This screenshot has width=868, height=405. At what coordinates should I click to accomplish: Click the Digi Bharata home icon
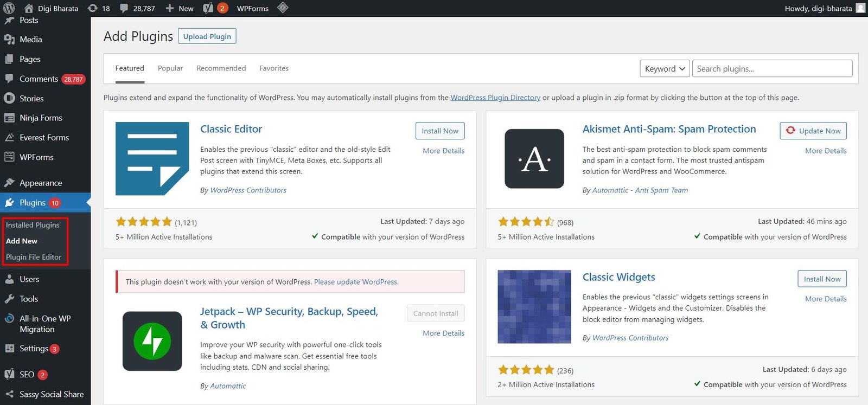coord(29,8)
